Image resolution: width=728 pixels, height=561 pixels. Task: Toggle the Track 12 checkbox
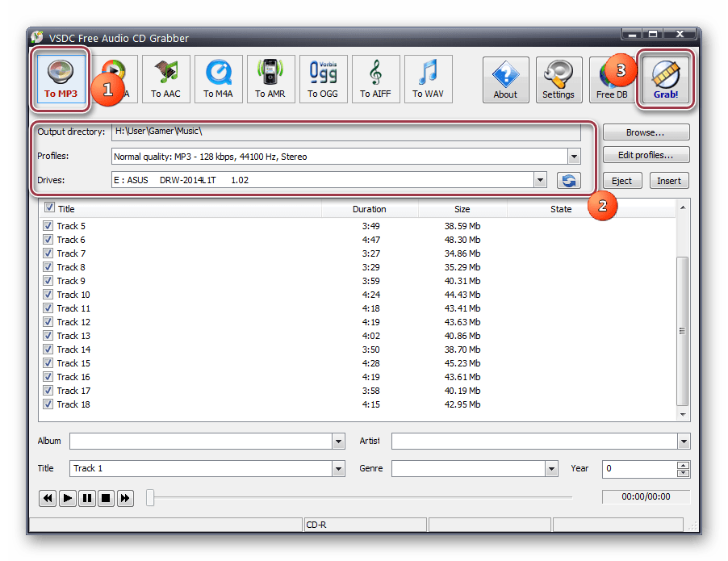pos(48,322)
